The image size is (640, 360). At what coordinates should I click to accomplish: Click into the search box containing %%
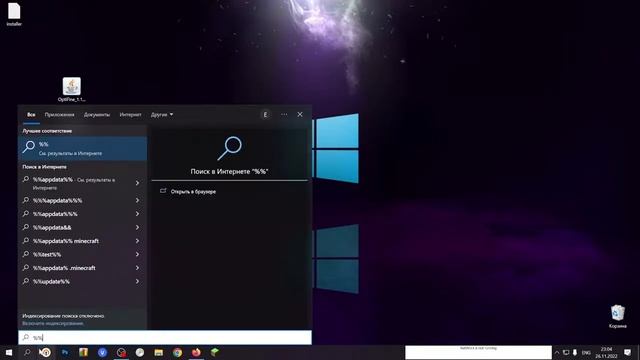tap(165, 338)
